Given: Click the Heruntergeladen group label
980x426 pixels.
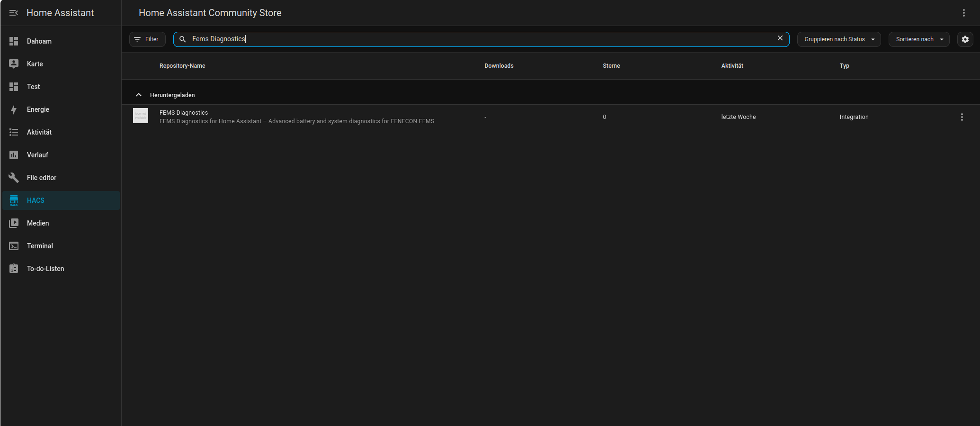Looking at the screenshot, I should [172, 95].
